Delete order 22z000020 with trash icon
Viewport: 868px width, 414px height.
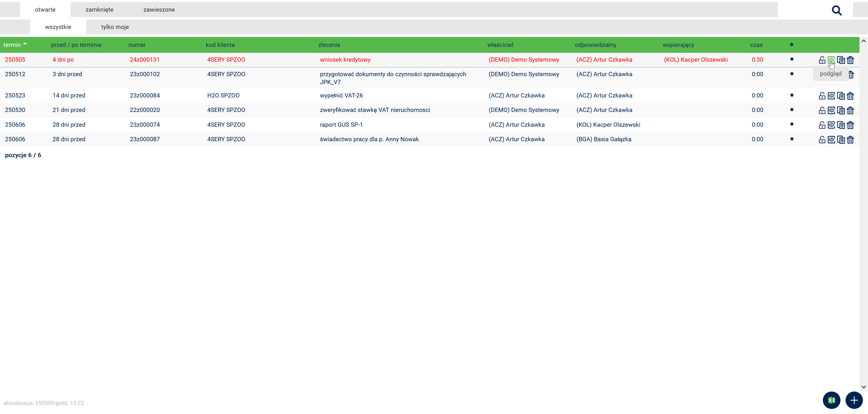850,110
